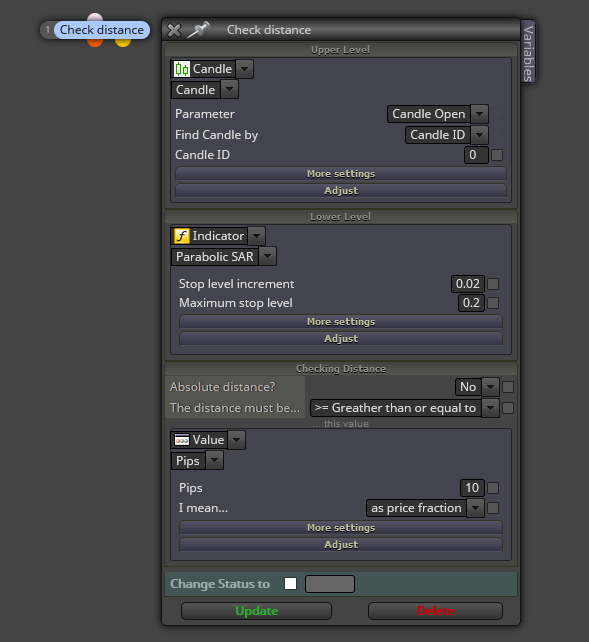Viewport: 589px width, 642px height.
Task: Click More settings in the Lower Level section
Action: [x=341, y=322]
